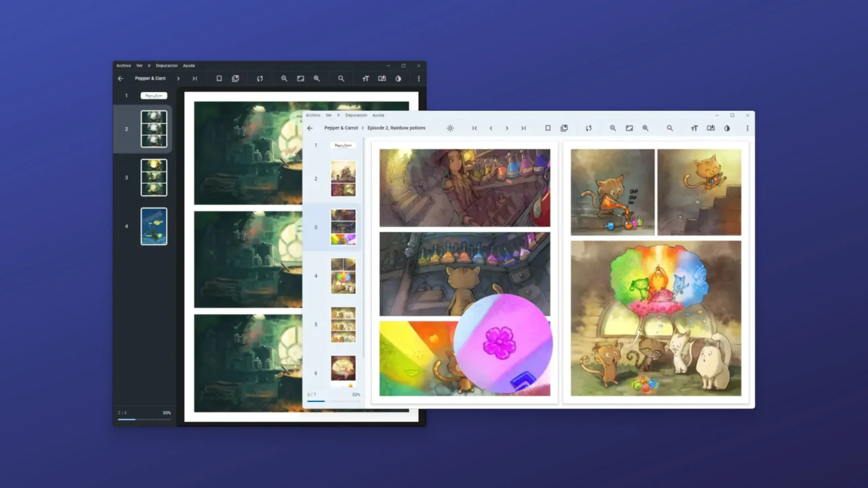The width and height of the screenshot is (868, 488).
Task: Jump to last page in dark window
Action: coord(194,79)
